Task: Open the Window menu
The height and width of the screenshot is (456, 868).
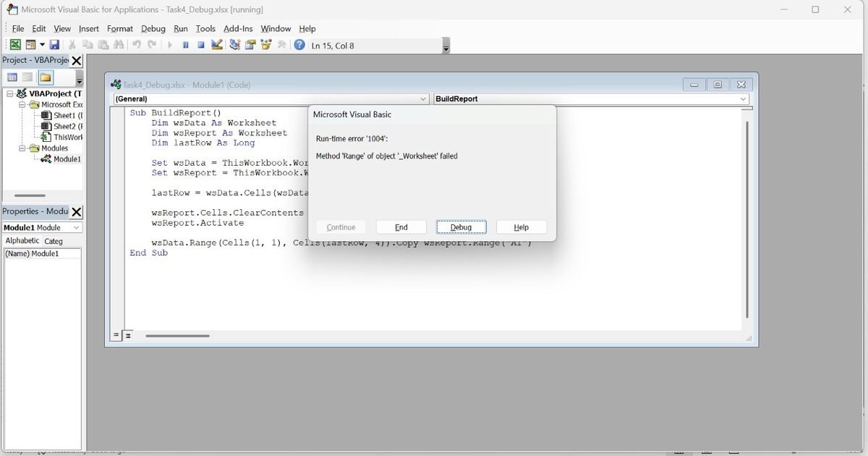Action: click(x=276, y=28)
